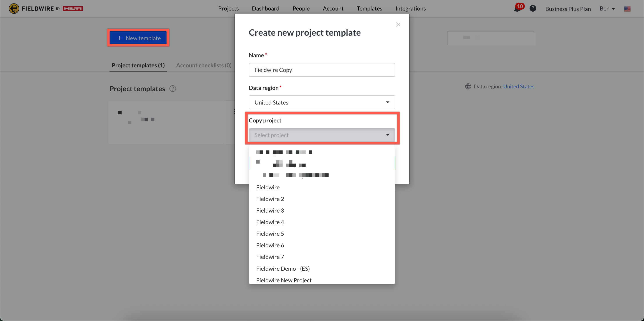
Task: Select Fieldwire 3 from the list
Action: pos(270,210)
